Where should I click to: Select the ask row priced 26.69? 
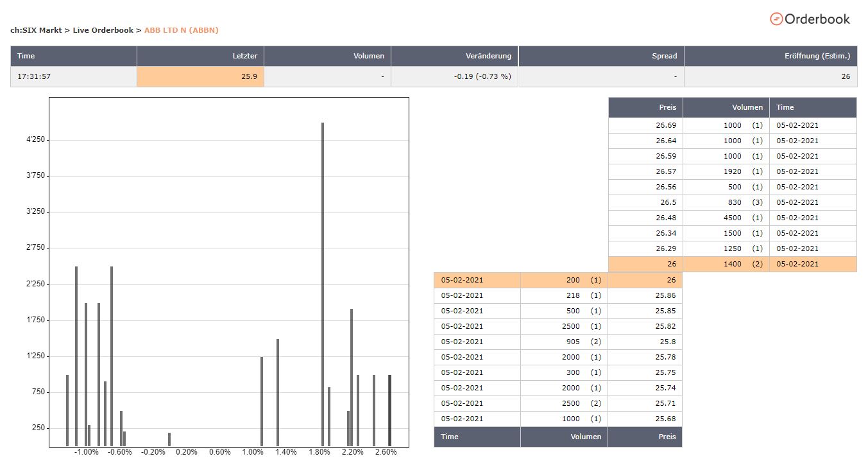(732, 125)
